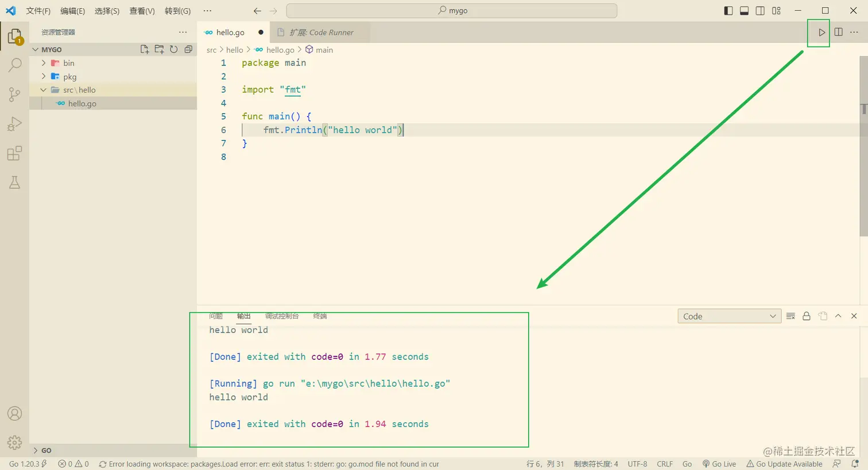Viewport: 868px width, 470px height.
Task: Toggle the primary sidebar visibility
Action: click(728, 11)
